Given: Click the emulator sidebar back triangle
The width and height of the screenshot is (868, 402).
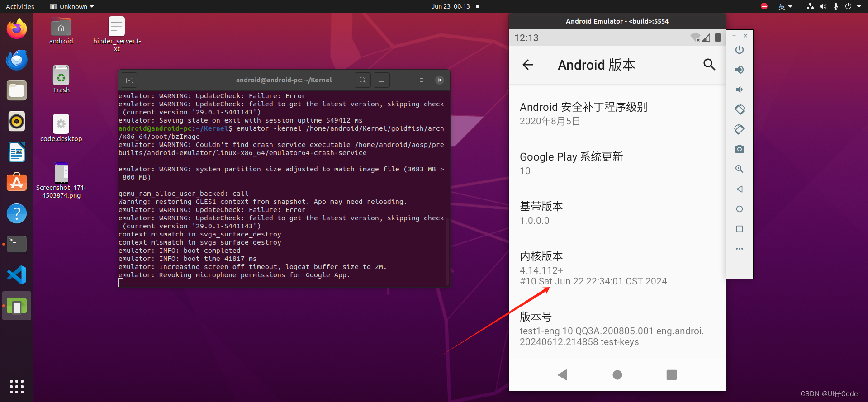Looking at the screenshot, I should point(740,189).
